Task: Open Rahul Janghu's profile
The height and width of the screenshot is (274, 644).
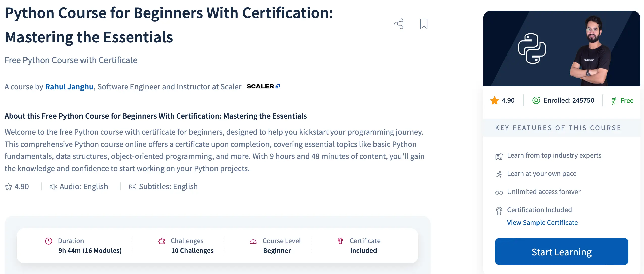Action: click(69, 87)
